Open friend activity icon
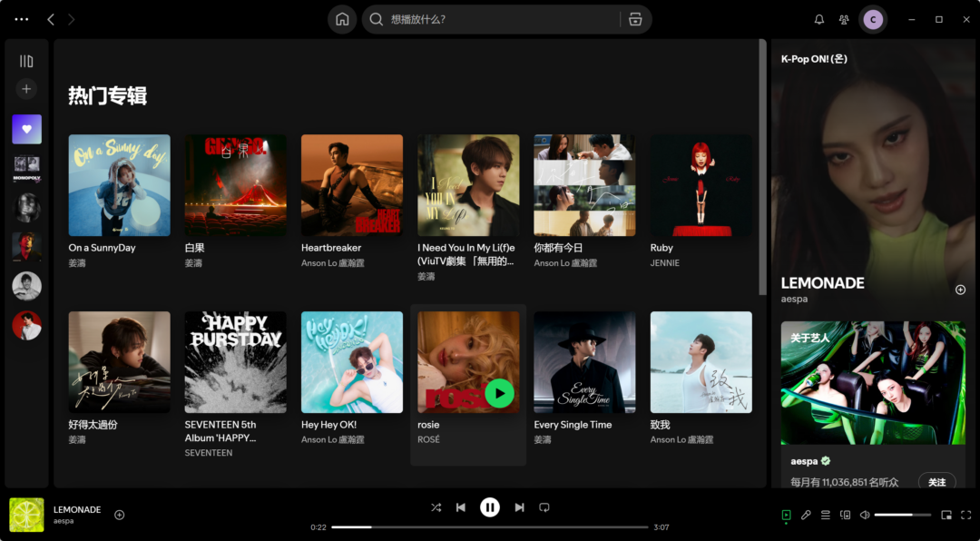 pyautogui.click(x=844, y=19)
